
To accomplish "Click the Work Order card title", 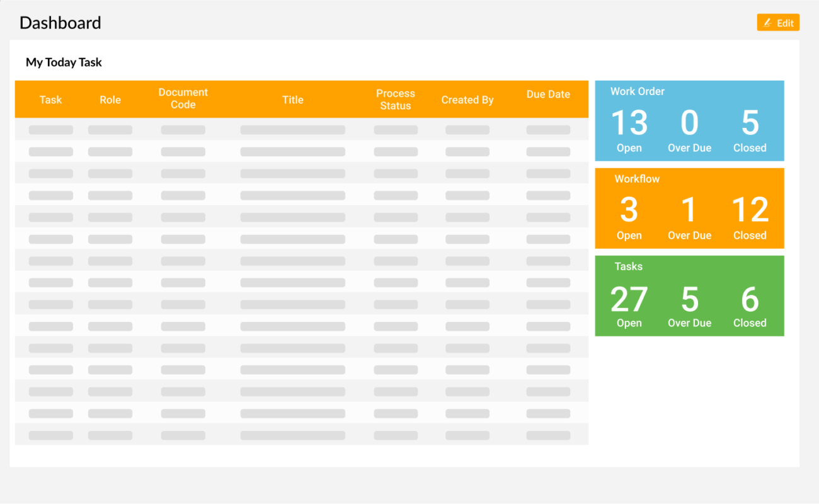I will 637,91.
